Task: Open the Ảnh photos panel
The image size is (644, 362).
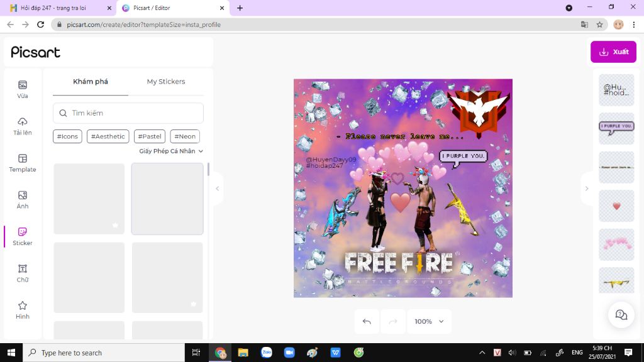Action: tap(22, 200)
